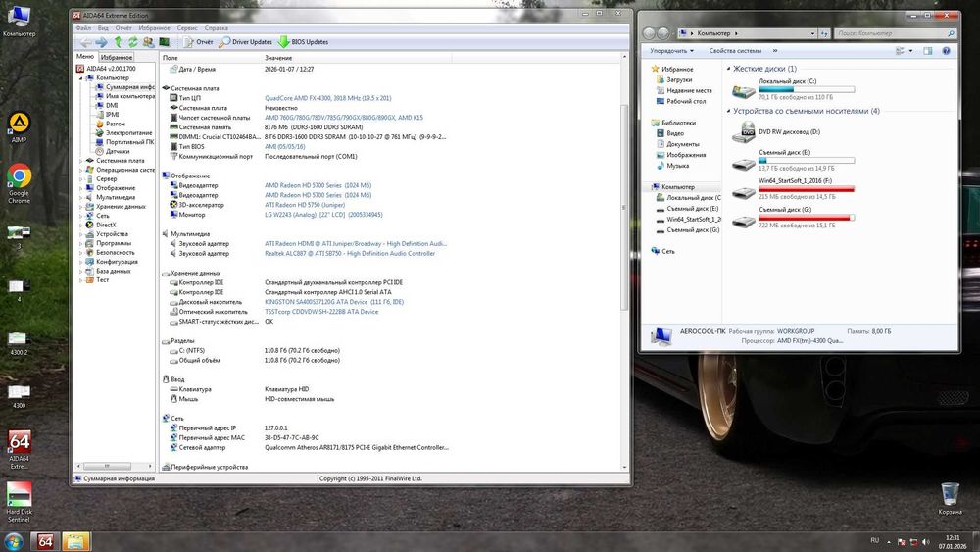Click Свойства системы in Explorer toolbar
The width and height of the screenshot is (980, 552).
click(735, 51)
